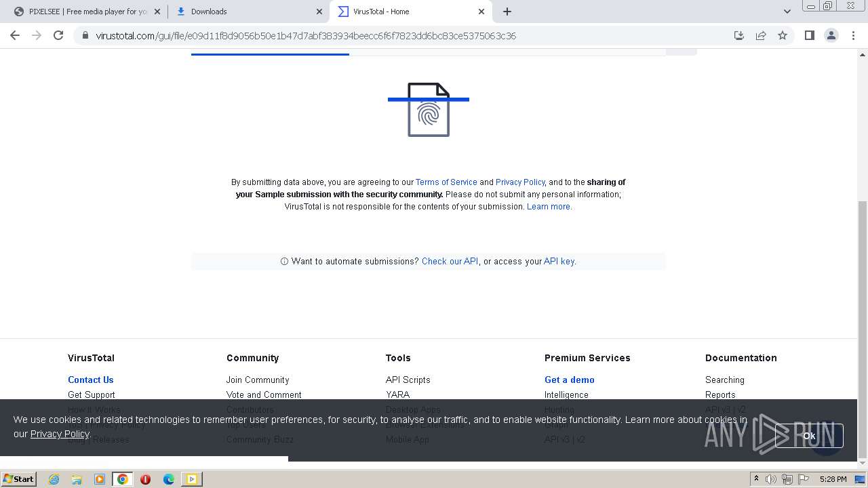
Task: Open the Reports documentation link
Action: point(720,394)
